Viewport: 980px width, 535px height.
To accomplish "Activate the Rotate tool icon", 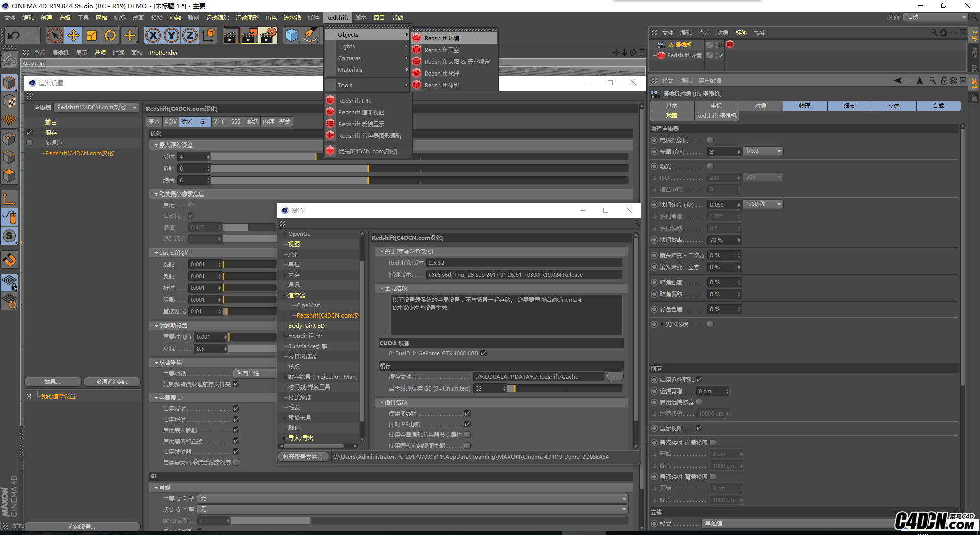I will coord(110,35).
